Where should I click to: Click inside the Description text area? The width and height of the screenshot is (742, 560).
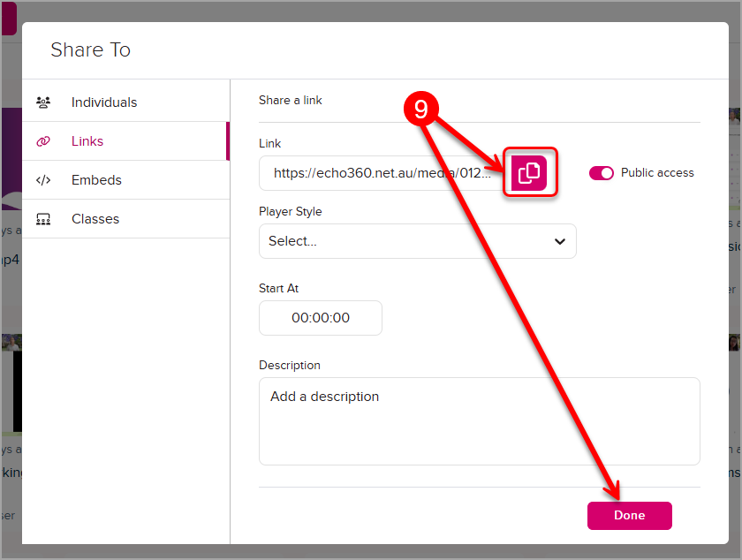479,421
